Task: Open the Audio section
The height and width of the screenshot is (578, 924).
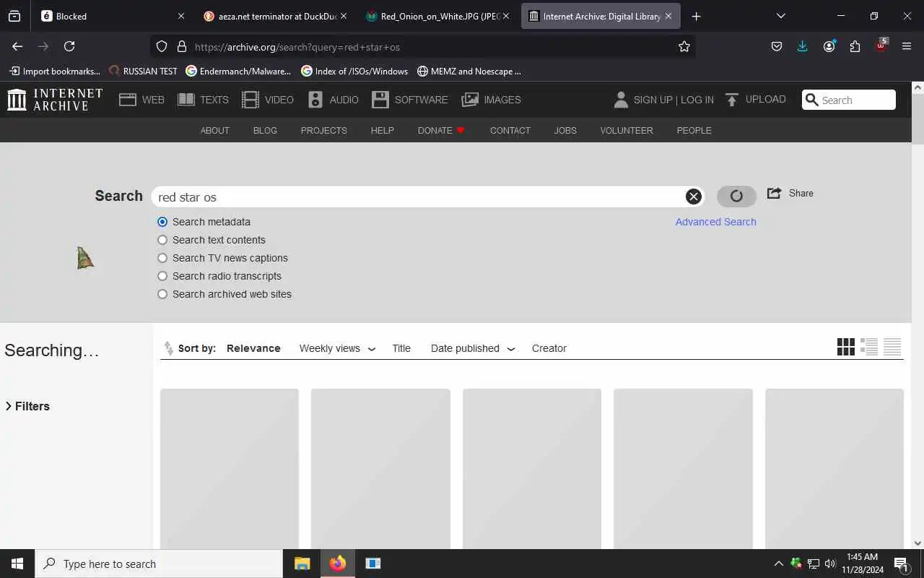Action: point(333,100)
